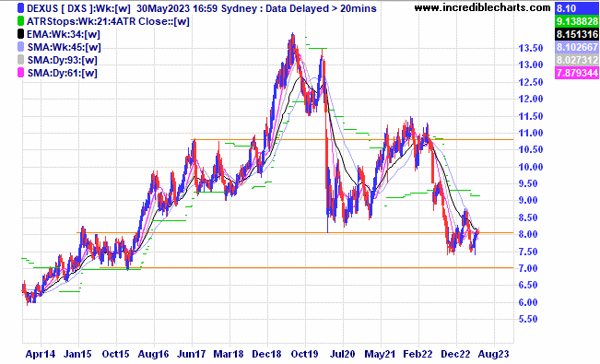Image resolution: width=600 pixels, height=364 pixels.
Task: Click the Dec18 date axis label
Action: point(266,354)
